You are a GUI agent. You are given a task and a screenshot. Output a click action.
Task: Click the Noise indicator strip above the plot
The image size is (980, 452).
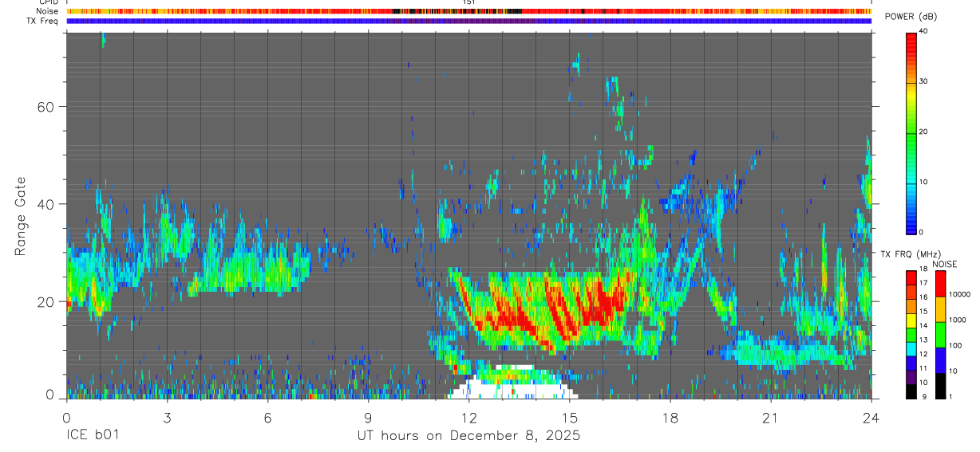click(x=468, y=12)
